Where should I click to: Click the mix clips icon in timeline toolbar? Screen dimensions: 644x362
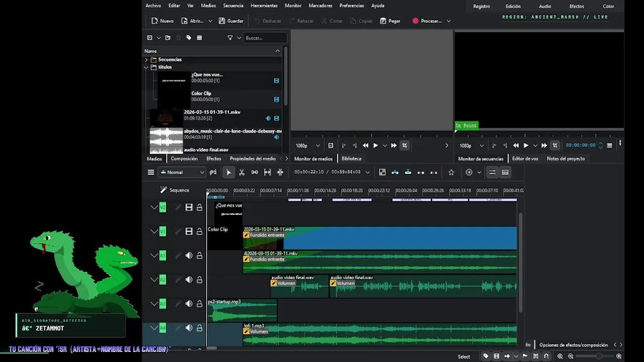pyautogui.click(x=382, y=172)
